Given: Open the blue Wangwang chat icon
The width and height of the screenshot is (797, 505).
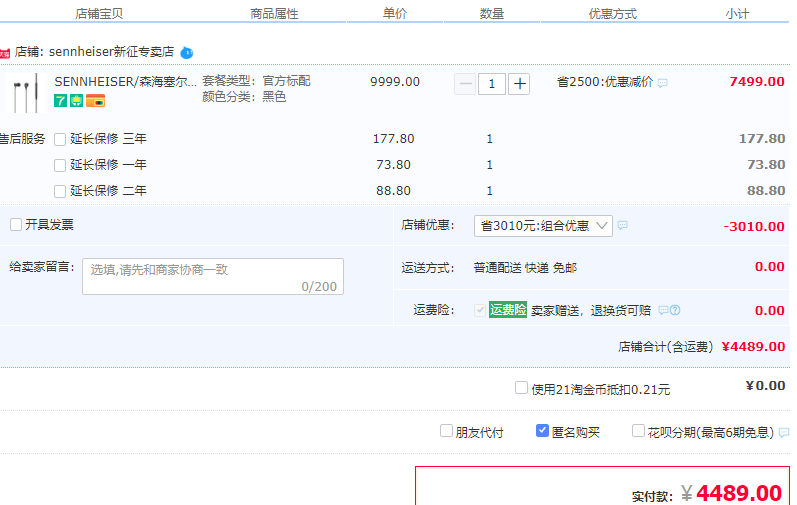Looking at the screenshot, I should 187,52.
